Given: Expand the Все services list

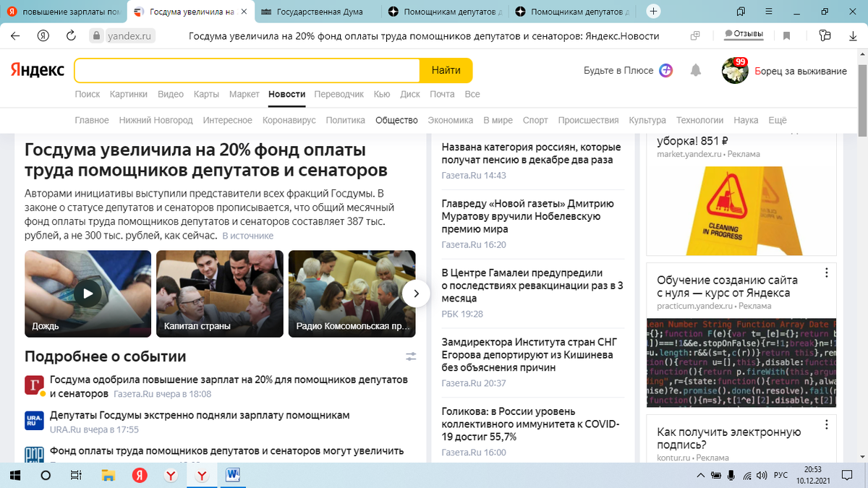Looking at the screenshot, I should pyautogui.click(x=472, y=94).
